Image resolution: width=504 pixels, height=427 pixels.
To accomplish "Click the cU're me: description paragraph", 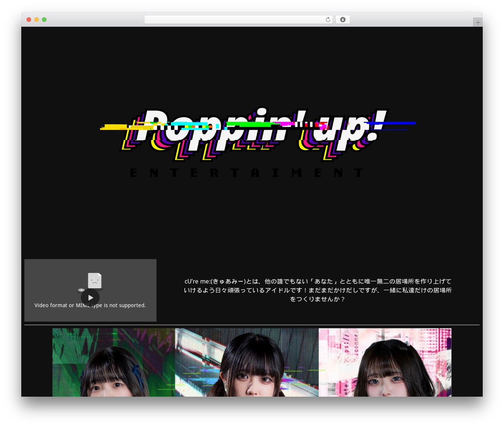I will coord(318,290).
